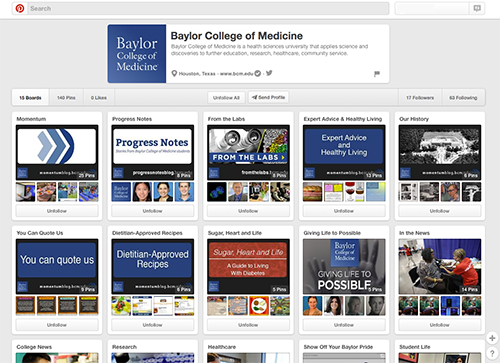Click the report flag icon
Image resolution: width=500 pixels, height=363 pixels.
(x=377, y=74)
